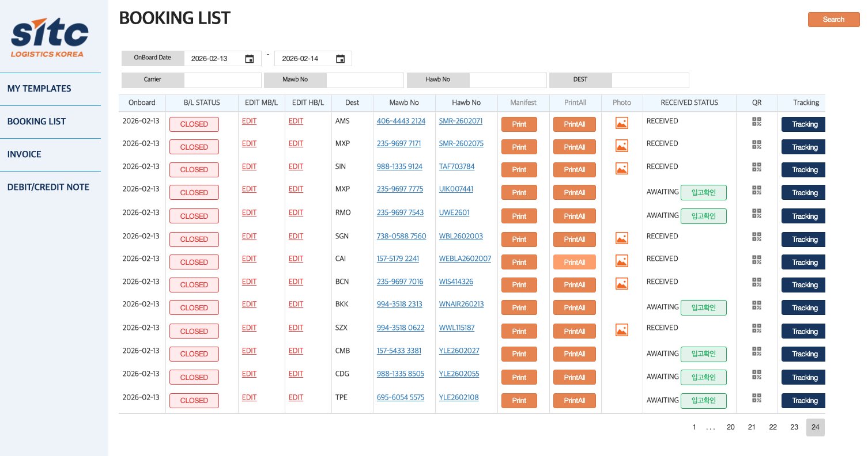
Task: Click EDIT MB/L link for RMO row
Action: (x=249, y=212)
